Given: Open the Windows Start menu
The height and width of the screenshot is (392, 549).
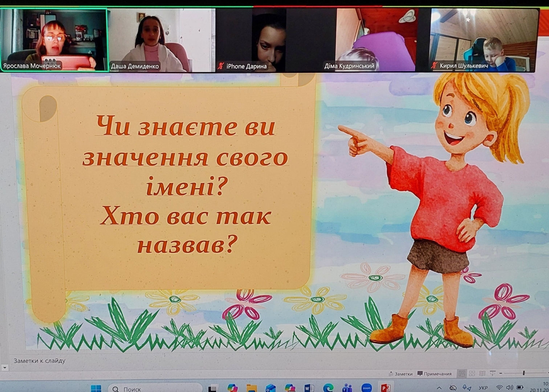Looking at the screenshot, I should click(x=96, y=389).
